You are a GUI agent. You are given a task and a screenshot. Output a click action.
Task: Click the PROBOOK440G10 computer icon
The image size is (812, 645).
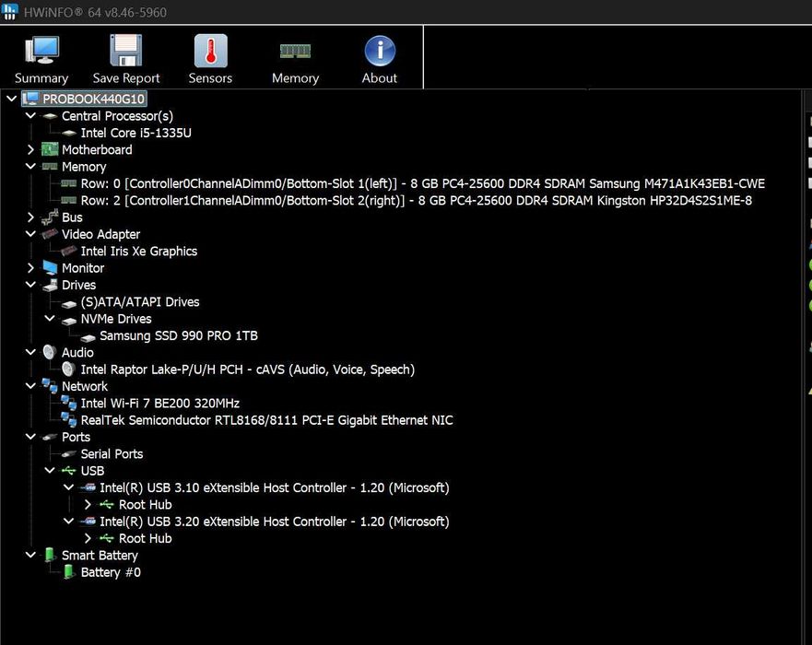(x=31, y=99)
